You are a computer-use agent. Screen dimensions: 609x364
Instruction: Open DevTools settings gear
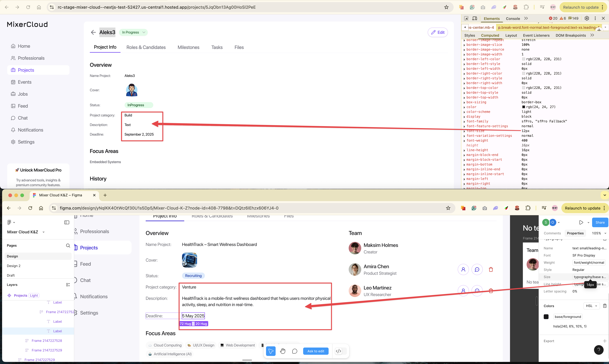click(x=587, y=18)
